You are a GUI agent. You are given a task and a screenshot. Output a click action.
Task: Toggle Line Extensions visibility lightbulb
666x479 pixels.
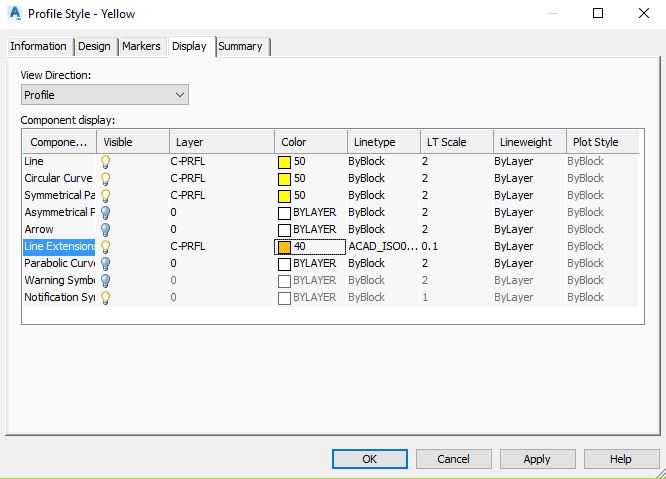point(105,247)
